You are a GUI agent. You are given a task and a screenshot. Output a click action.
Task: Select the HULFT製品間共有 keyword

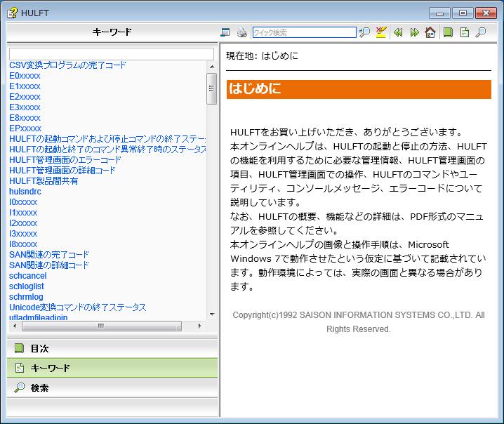point(44,181)
